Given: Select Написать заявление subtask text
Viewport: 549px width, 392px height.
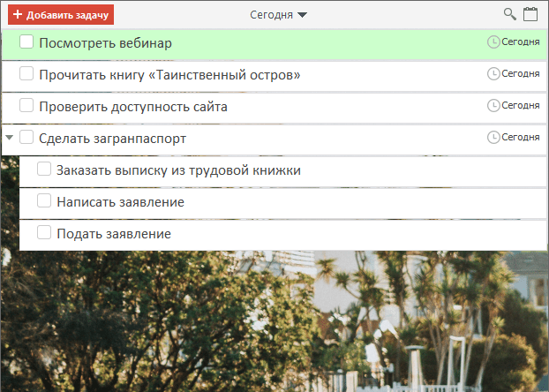Looking at the screenshot, I should pos(120,202).
